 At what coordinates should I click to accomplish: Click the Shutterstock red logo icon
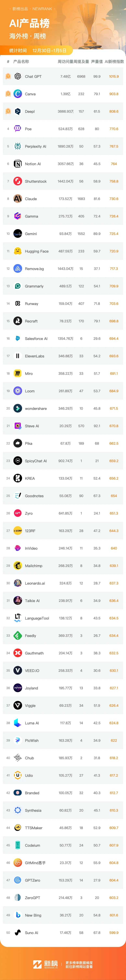tap(18, 182)
